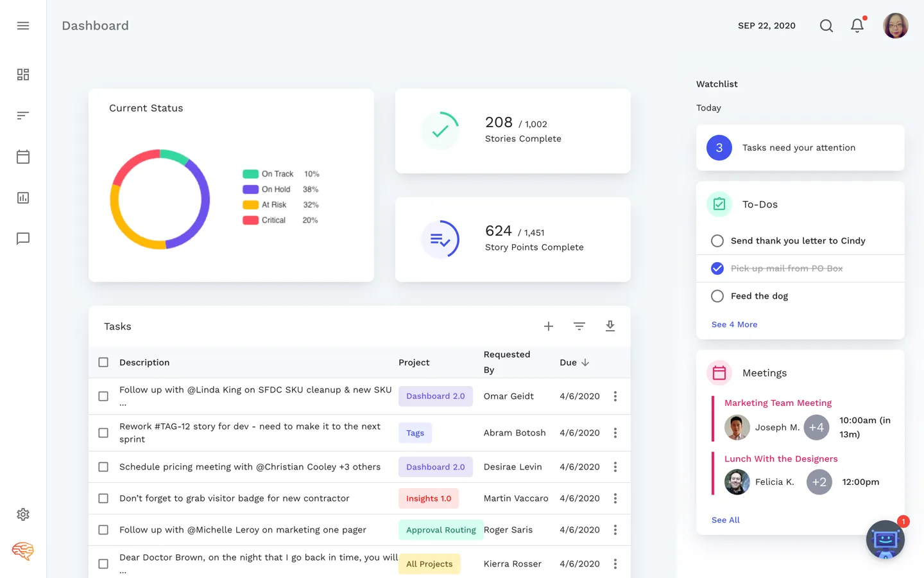
Task: Click the Approval Routing project tag
Action: pyautogui.click(x=441, y=530)
